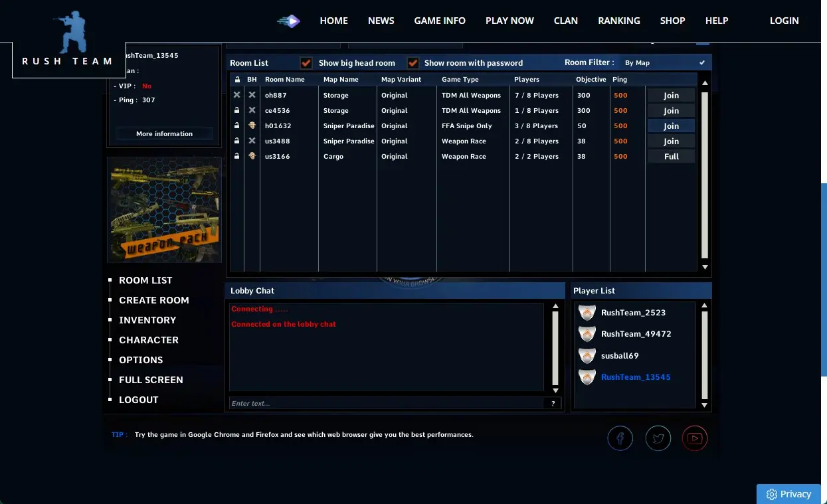Toggle the Show big head room checkbox
The height and width of the screenshot is (504, 827).
pos(306,63)
